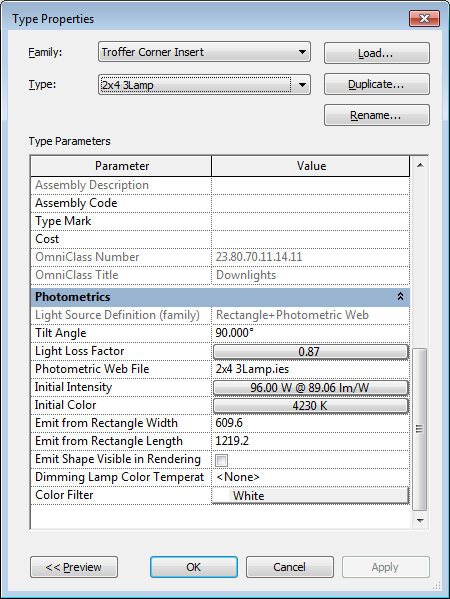Click the scroll down arrow of parameter list
The height and width of the screenshot is (599, 450).
(420, 520)
